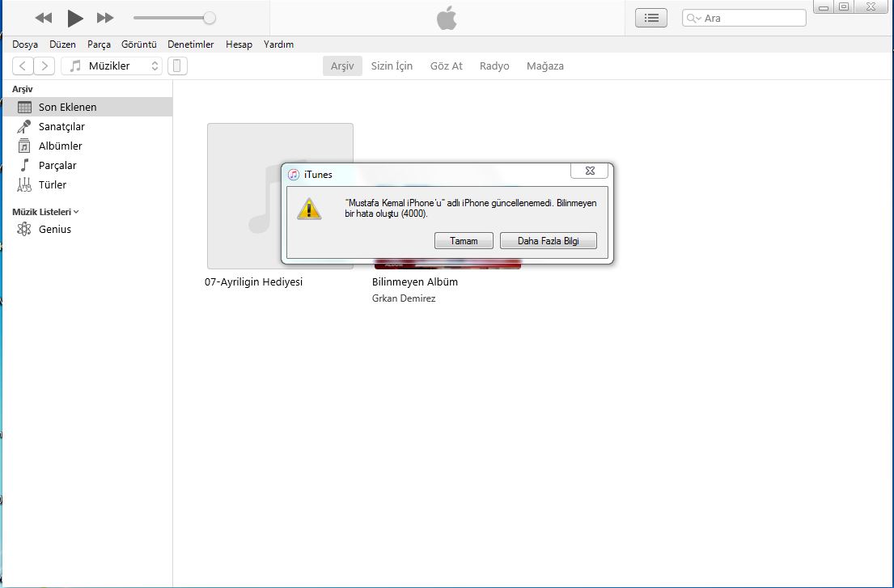Go forward with the right arrow button
894x588 pixels.
click(x=44, y=66)
